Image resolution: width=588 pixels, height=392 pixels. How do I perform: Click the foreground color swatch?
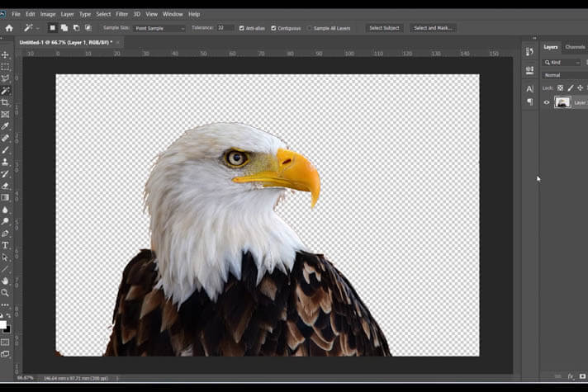[3, 324]
